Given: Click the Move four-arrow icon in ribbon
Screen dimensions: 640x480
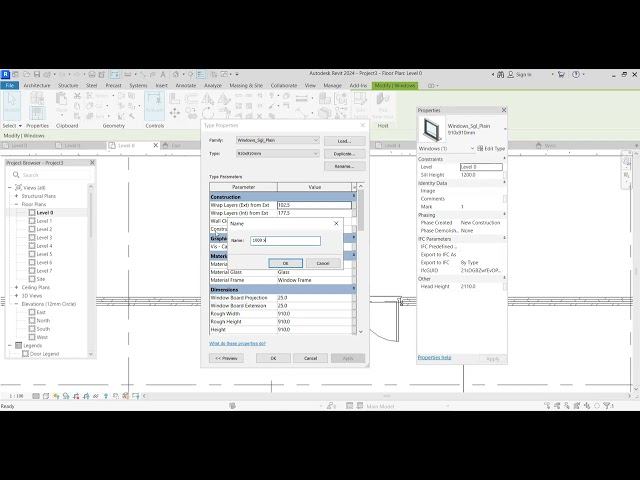Looking at the screenshot, I should click(175, 113).
